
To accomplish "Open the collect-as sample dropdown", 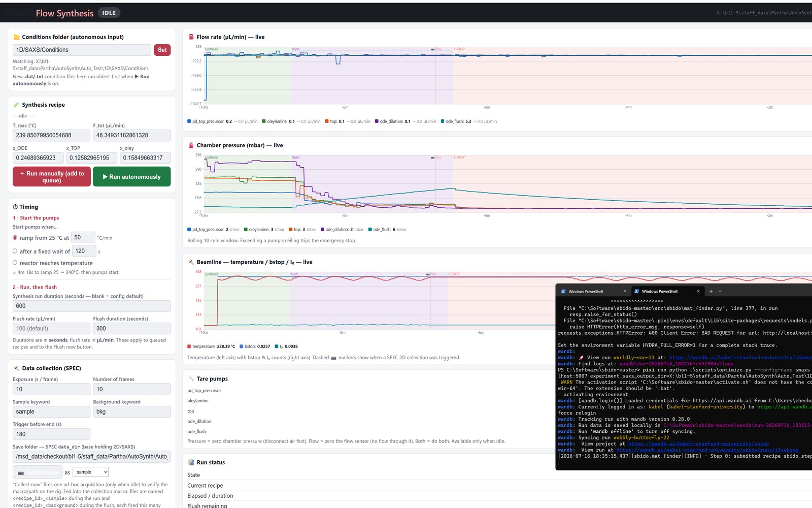I will 91,472.
